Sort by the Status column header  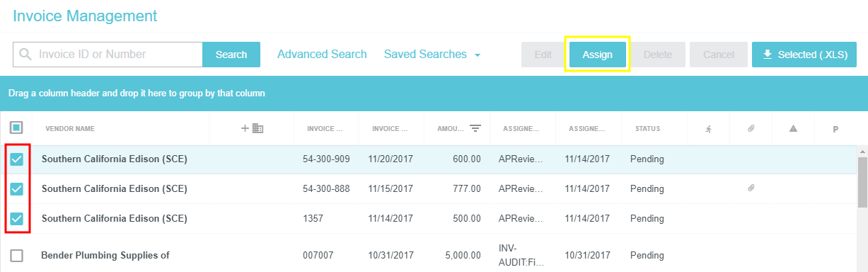[x=647, y=129]
